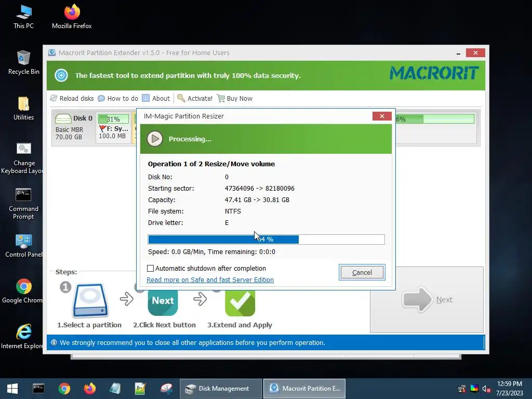Open Control Panel desktop shortcut

tap(23, 246)
